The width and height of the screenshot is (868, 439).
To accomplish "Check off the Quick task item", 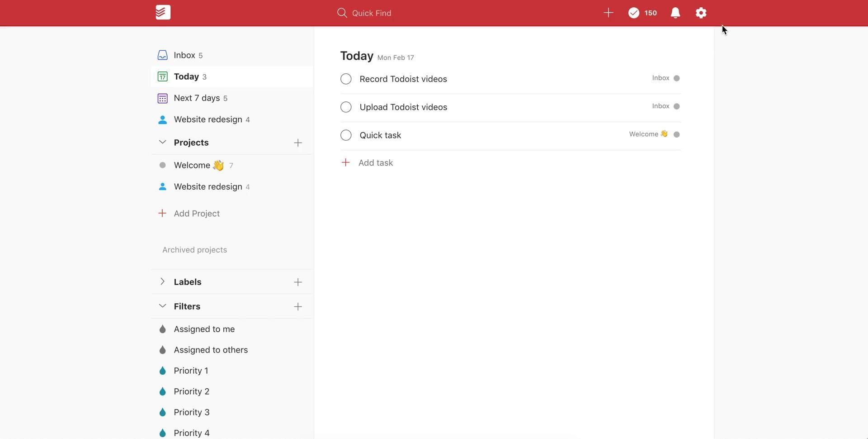I will coord(346,135).
